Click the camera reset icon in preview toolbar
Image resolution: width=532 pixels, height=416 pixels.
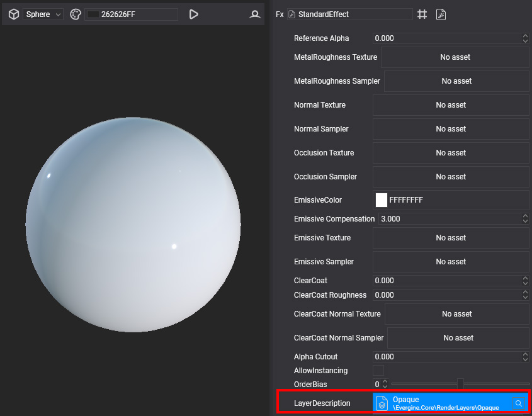255,14
